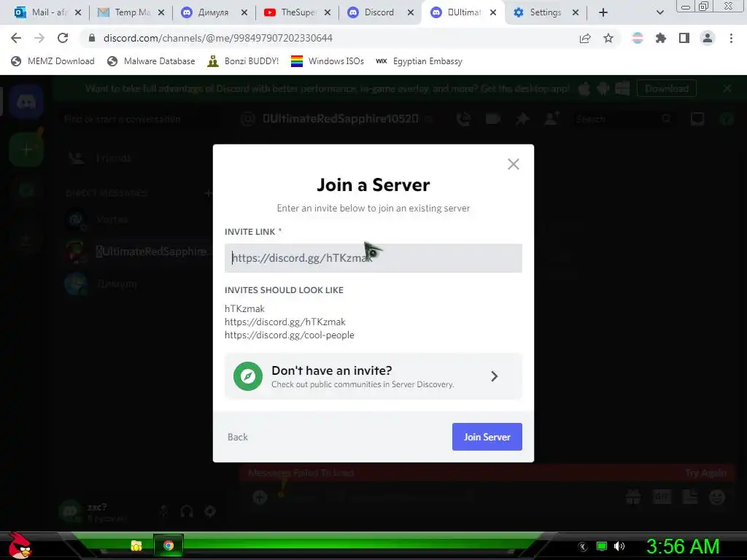Close the Join a Server dialog
This screenshot has height=560, width=747.
point(513,164)
